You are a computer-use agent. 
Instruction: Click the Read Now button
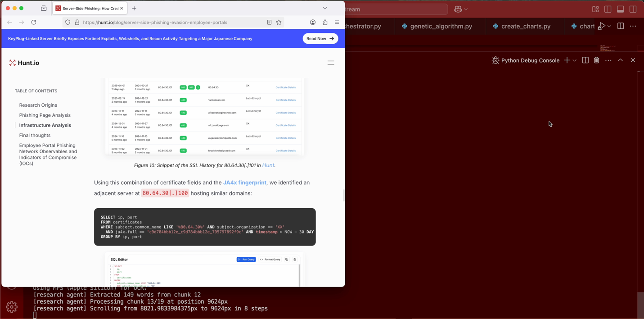tap(320, 38)
